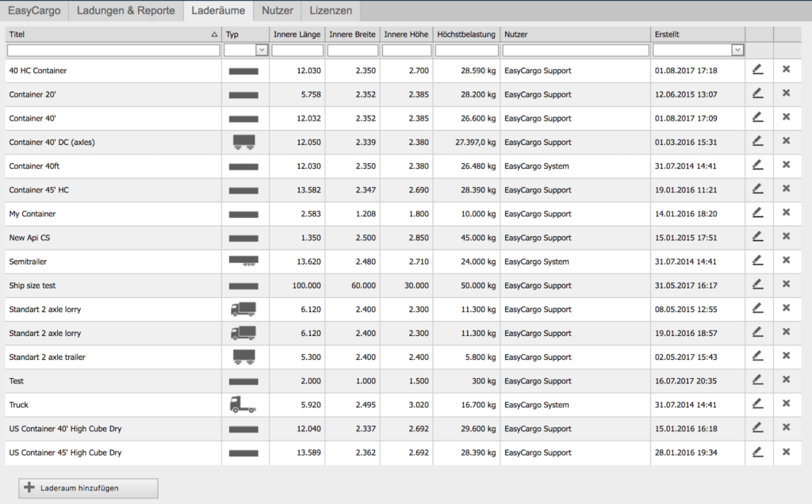Click the Truck type icon
The width and height of the screenshot is (812, 504).
click(243, 405)
